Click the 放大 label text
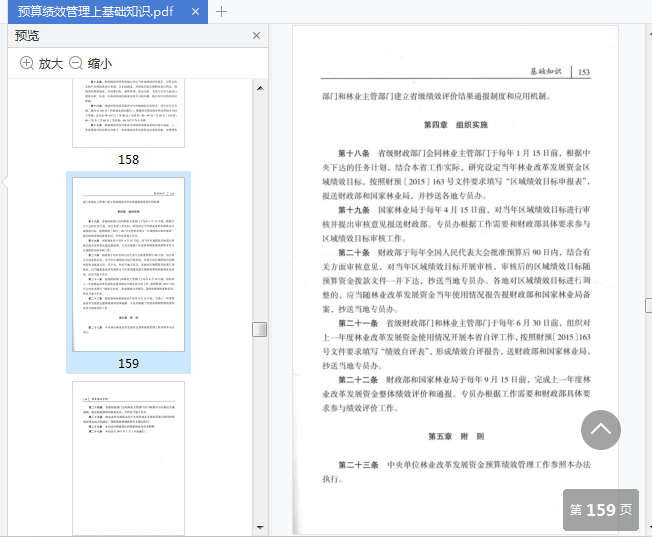Image resolution: width=652 pixels, height=537 pixels. pos(51,64)
